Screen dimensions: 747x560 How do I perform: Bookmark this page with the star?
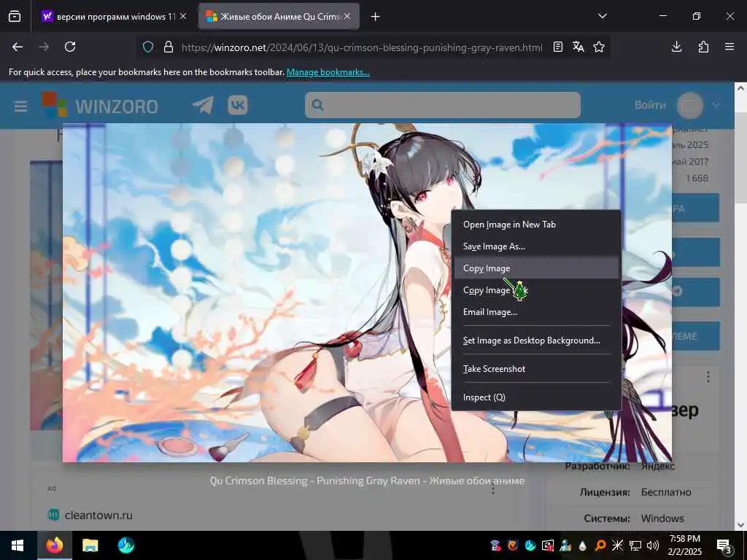[x=599, y=47]
